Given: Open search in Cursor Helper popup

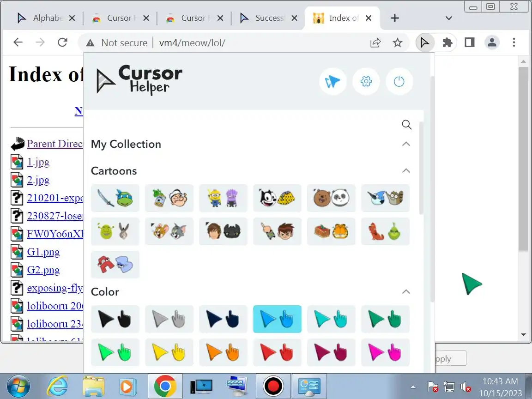Looking at the screenshot, I should (x=406, y=125).
